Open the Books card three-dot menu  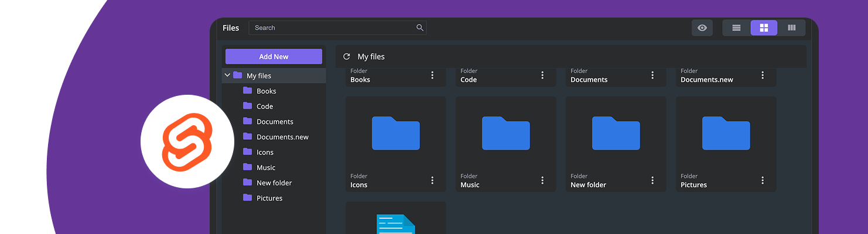[432, 75]
